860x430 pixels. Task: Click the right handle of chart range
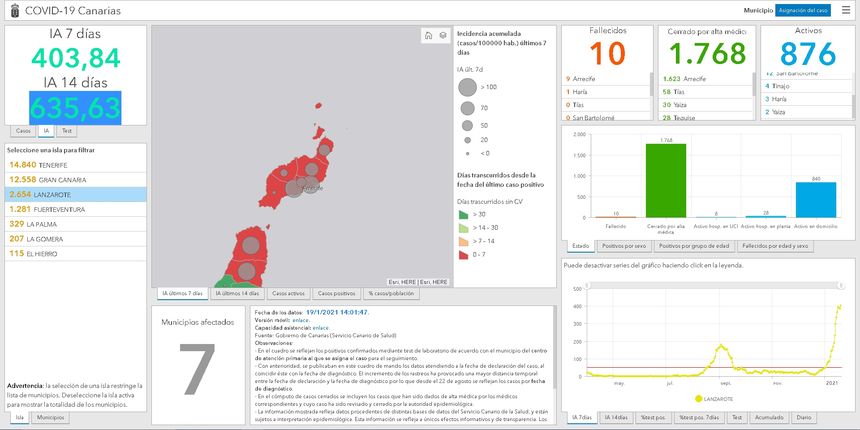[x=840, y=285]
